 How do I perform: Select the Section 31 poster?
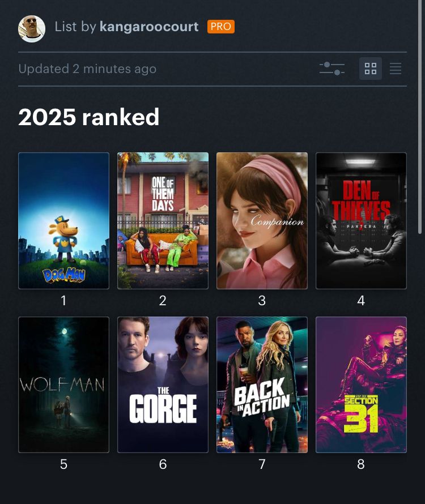pyautogui.click(x=361, y=385)
